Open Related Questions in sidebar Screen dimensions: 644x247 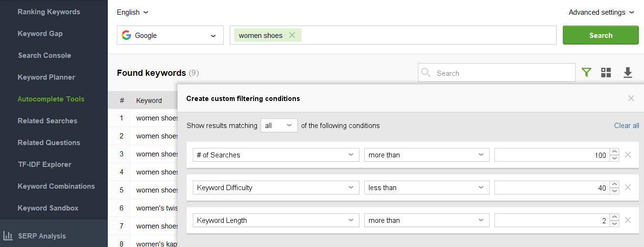point(49,143)
